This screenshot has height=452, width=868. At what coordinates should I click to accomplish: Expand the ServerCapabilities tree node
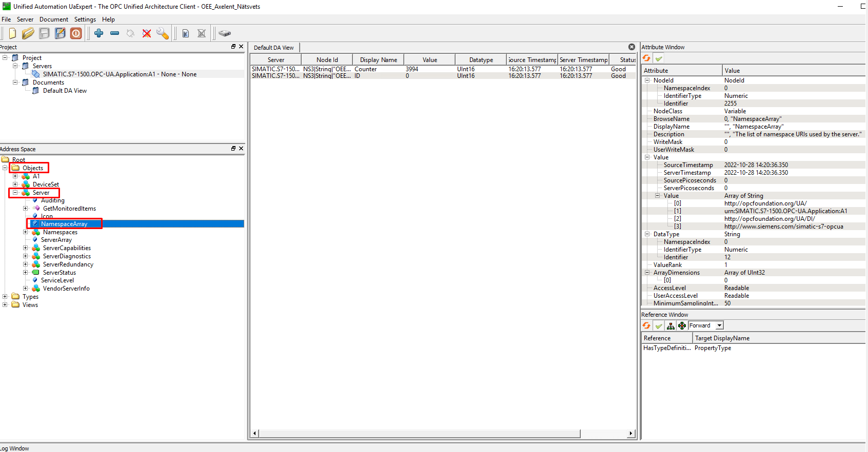pos(26,248)
